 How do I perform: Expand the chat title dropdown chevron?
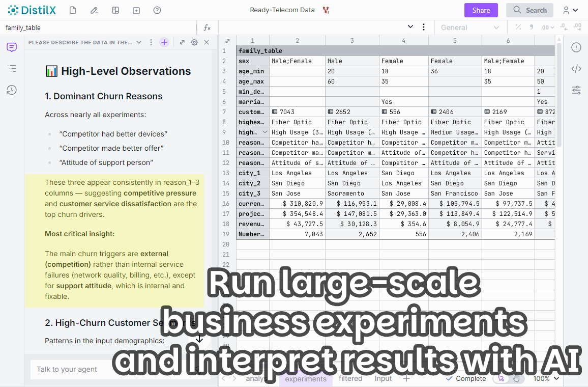click(x=139, y=42)
